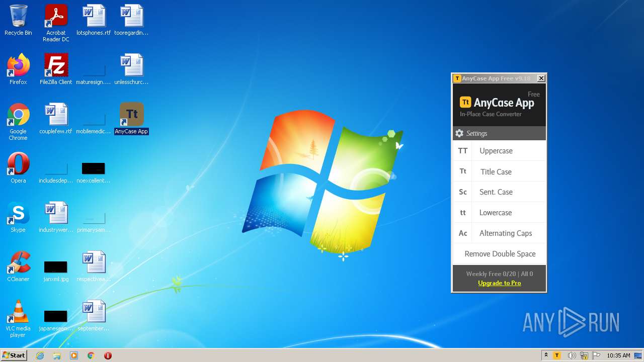Close the AnyCase App window
This screenshot has height=362, width=644.
click(x=541, y=78)
